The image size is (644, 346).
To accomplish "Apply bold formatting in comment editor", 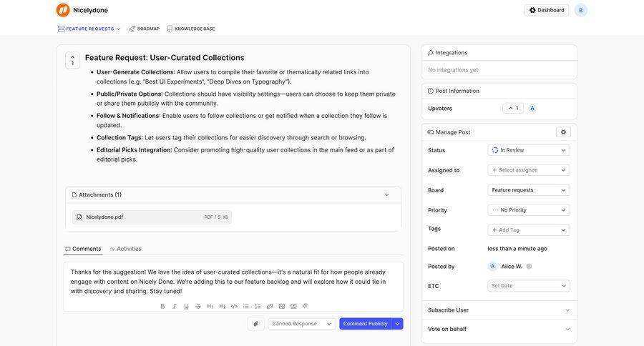I will 162,306.
